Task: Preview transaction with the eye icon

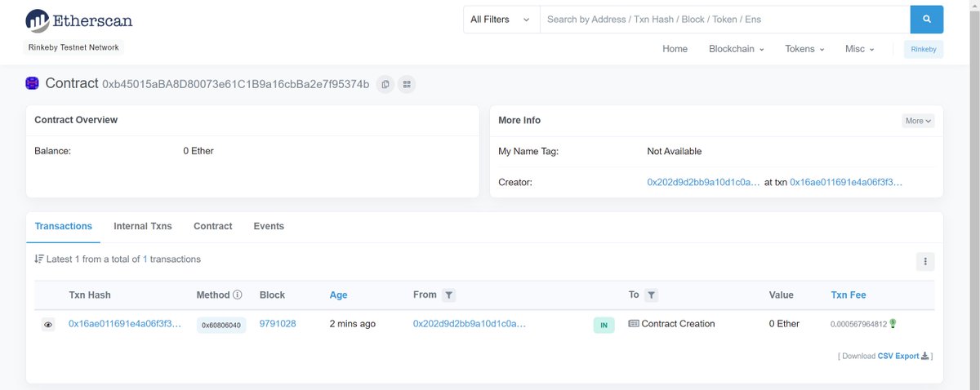Action: click(x=48, y=325)
